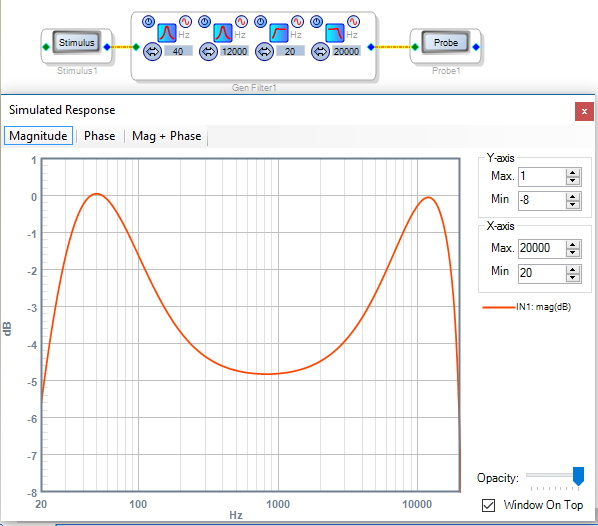Decrease the X-axis Min value
The height and width of the screenshot is (526, 598).
coord(573,278)
